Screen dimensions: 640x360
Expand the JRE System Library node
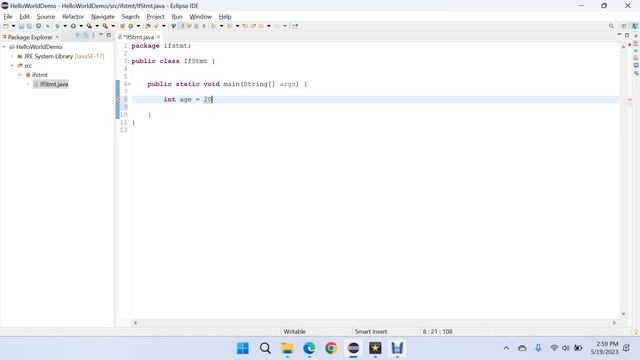(x=12, y=56)
